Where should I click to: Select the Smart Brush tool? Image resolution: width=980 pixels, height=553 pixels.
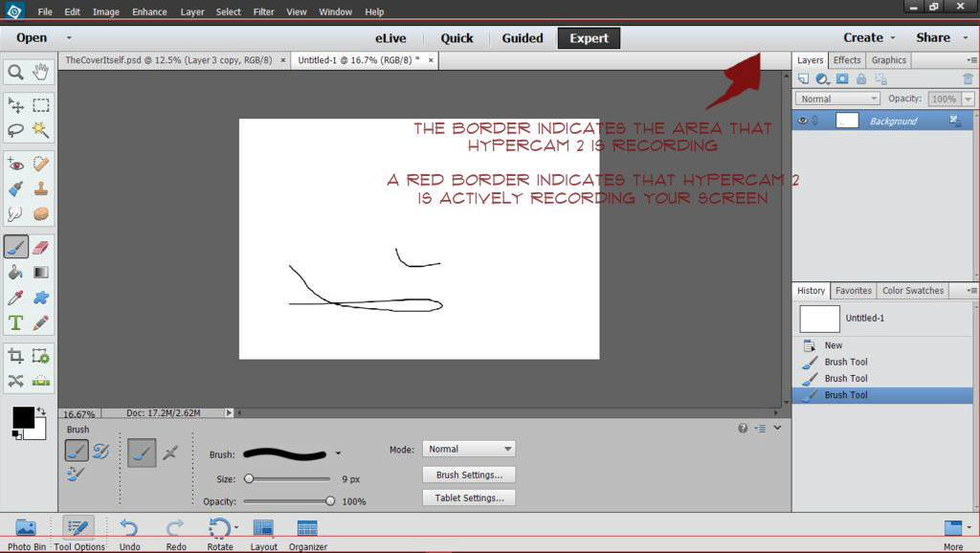click(x=15, y=188)
